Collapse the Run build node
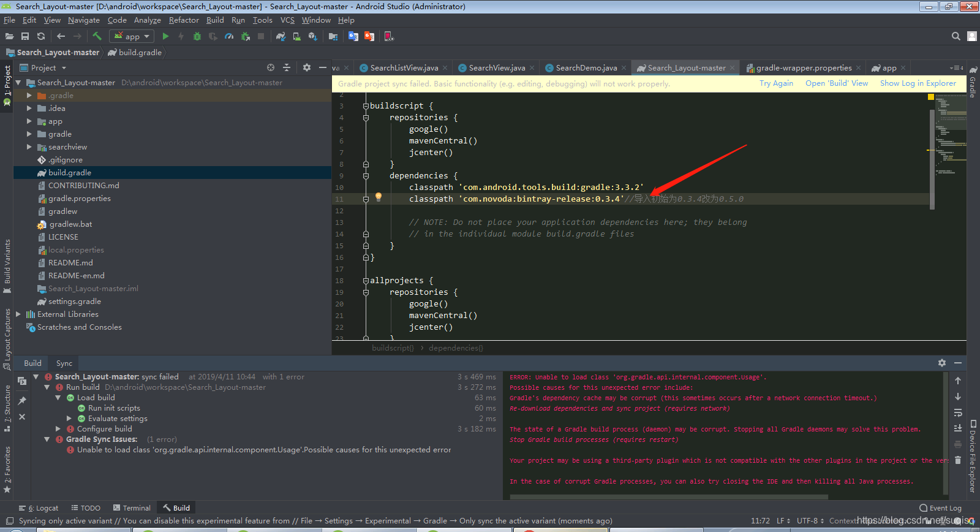980x532 pixels. pos(47,387)
